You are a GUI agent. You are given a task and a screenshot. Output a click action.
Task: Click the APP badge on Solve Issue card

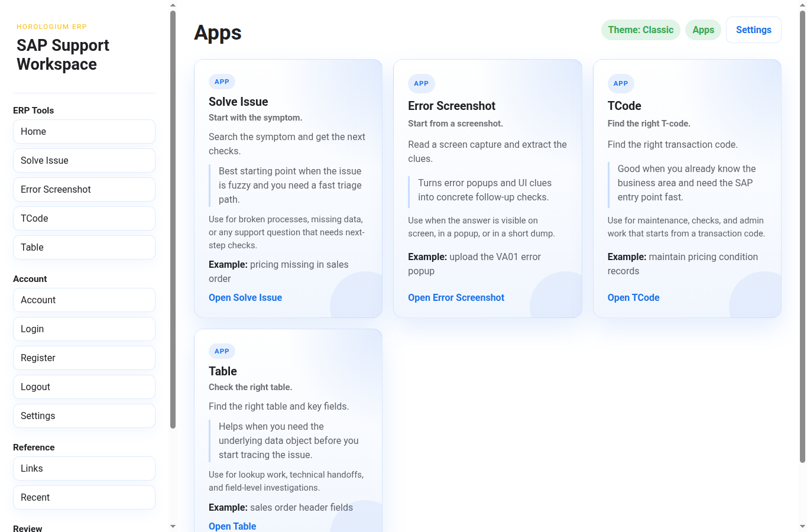222,82
